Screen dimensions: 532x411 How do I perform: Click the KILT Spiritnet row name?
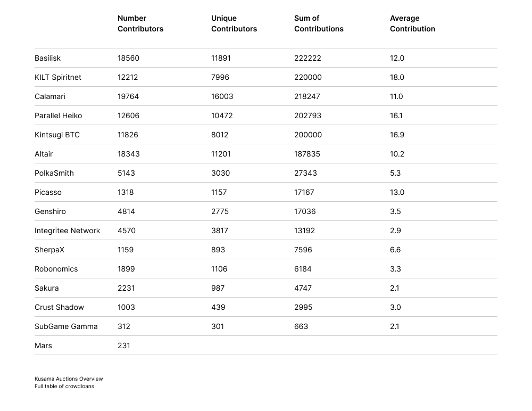pos(58,77)
